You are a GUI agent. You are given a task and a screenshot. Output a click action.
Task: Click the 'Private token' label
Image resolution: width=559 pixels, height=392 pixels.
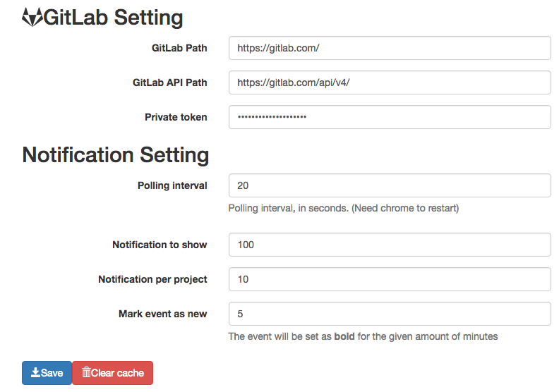176,117
